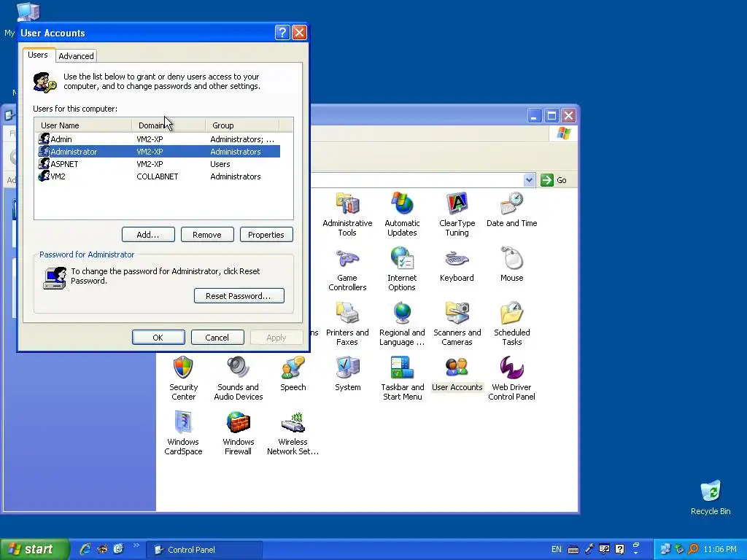Open Game Controllers icon

[x=347, y=269]
